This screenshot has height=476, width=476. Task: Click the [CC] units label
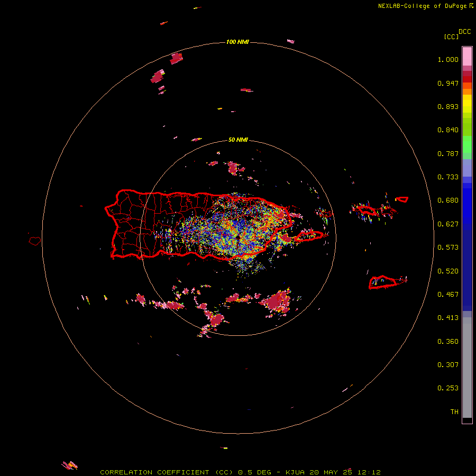pos(451,36)
